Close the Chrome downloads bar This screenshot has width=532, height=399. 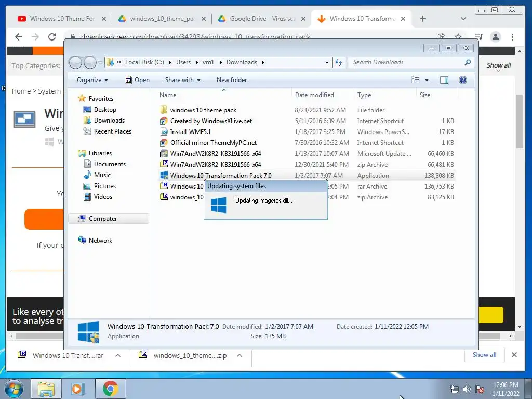[x=514, y=355]
